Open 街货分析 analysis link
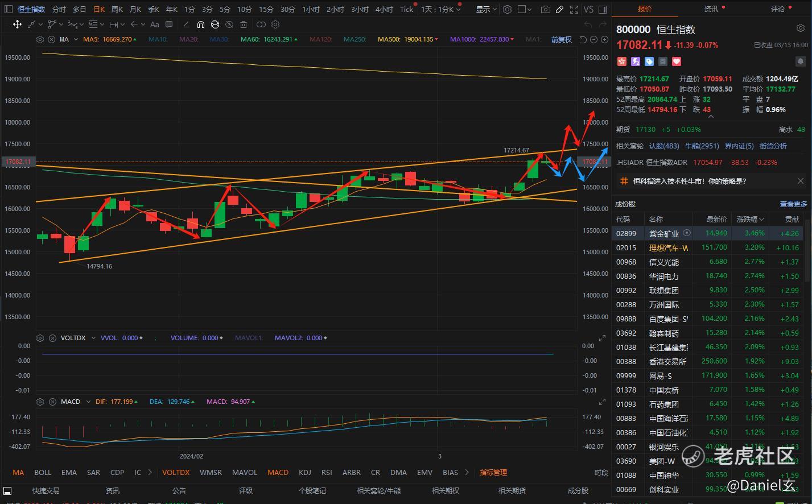This screenshot has height=504, width=812. [x=773, y=146]
